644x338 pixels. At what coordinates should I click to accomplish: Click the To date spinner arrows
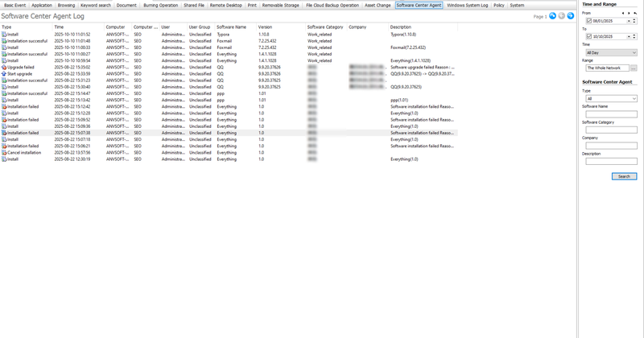pos(634,36)
